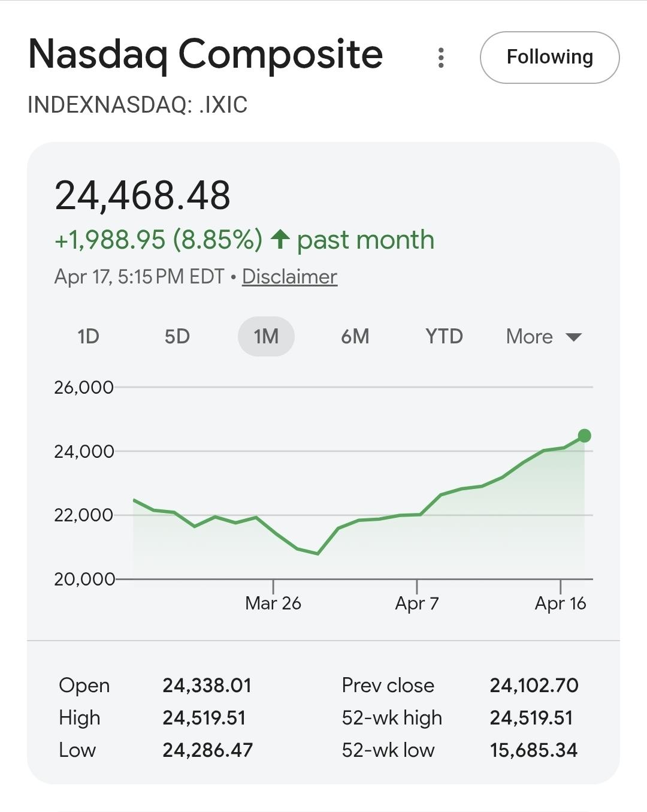Switch chart to 6M range
Image resolution: width=647 pixels, height=812 pixels.
click(x=355, y=337)
